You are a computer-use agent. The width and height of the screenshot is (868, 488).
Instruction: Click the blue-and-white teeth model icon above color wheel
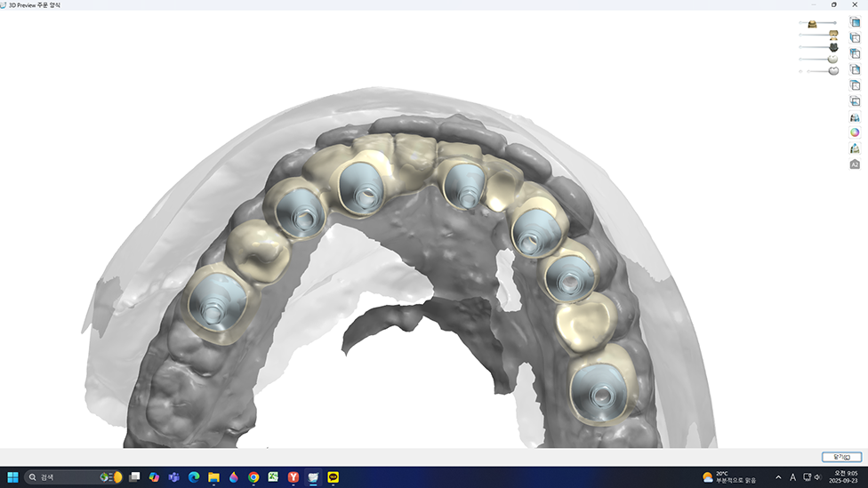856,116
